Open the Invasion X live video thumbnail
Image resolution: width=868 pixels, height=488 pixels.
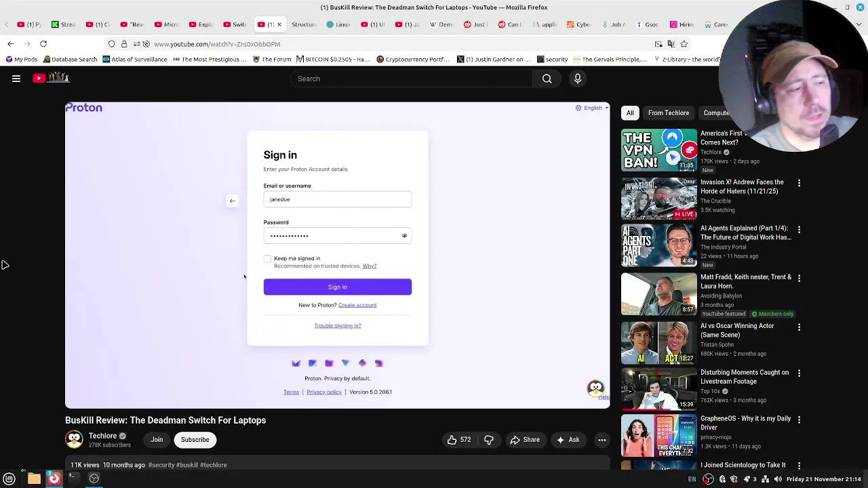pos(659,199)
